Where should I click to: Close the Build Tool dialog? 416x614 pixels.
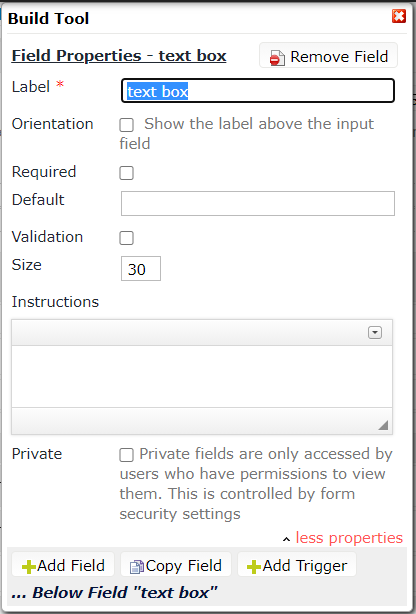pyautogui.click(x=399, y=16)
